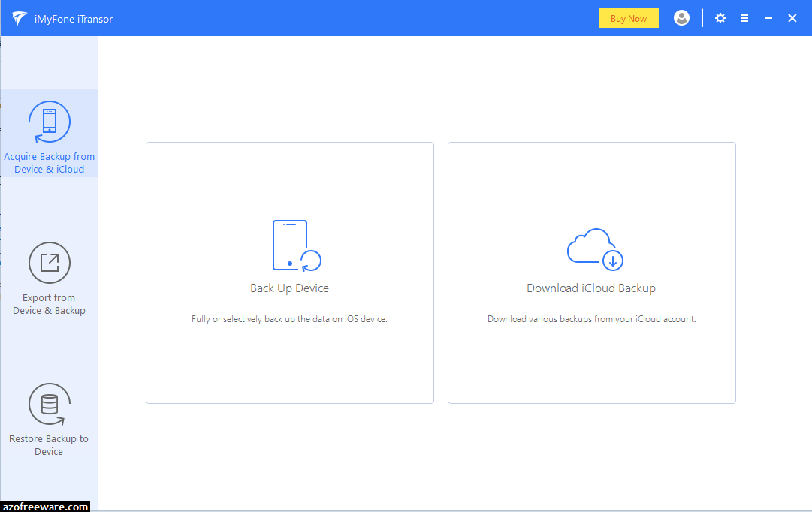Open settings via the gear icon
Viewport: 812px width, 512px height.
(720, 18)
